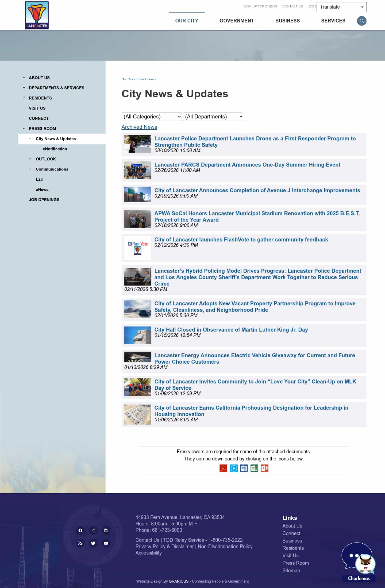Open the Accessibility footer link

pyautogui.click(x=149, y=553)
